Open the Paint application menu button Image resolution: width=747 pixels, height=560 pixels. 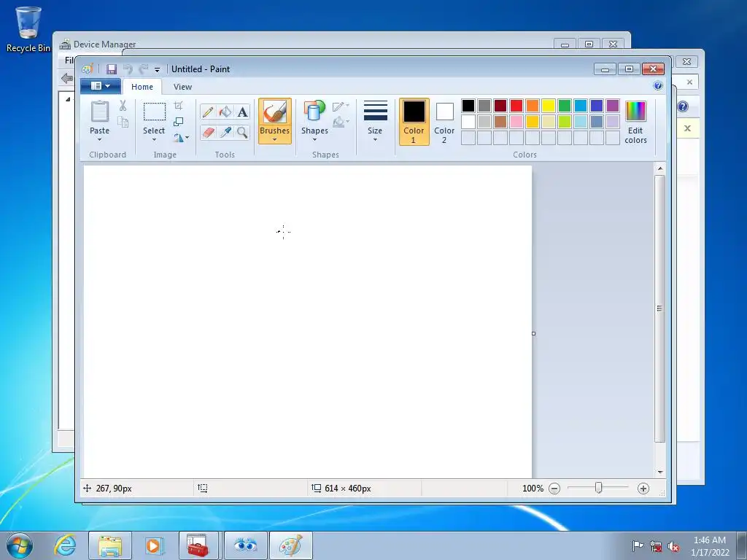click(101, 86)
